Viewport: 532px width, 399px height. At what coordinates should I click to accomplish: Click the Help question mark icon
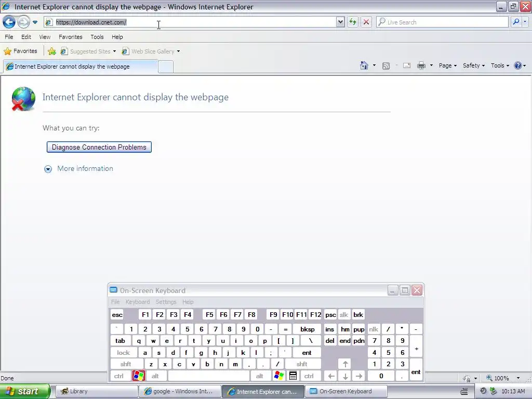point(518,65)
